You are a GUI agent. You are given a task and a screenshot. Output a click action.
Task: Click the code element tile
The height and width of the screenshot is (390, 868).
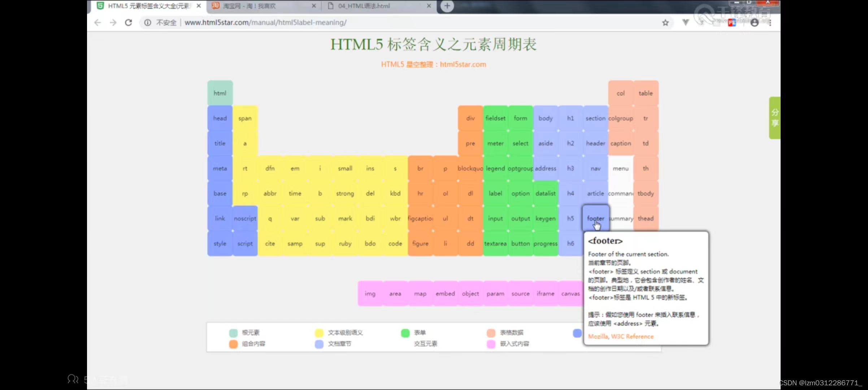click(395, 243)
